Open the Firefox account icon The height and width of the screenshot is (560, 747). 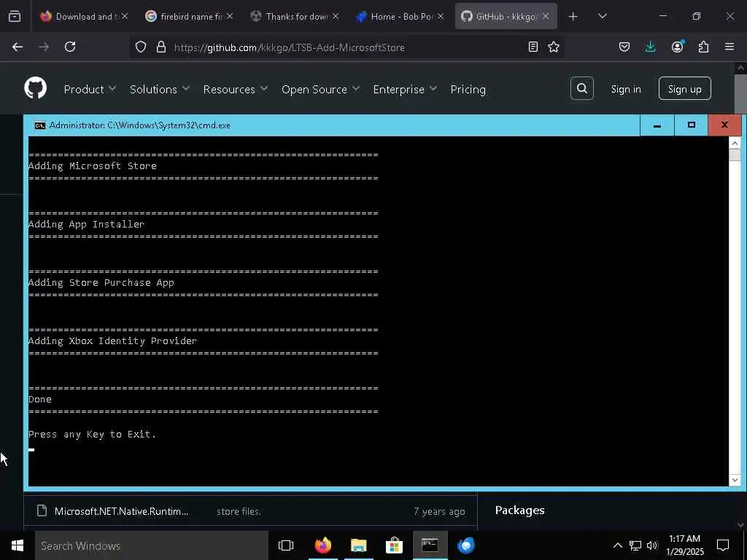click(x=678, y=46)
